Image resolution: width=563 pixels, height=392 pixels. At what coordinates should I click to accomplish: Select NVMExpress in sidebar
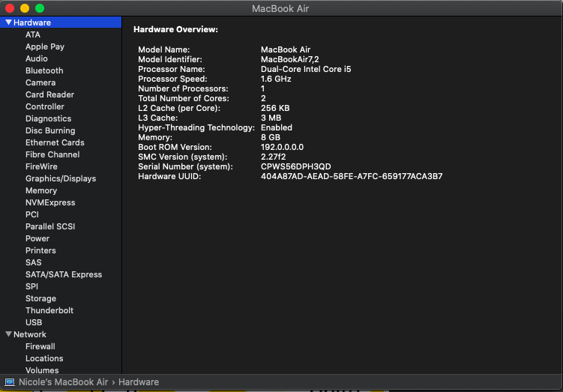pyautogui.click(x=50, y=202)
